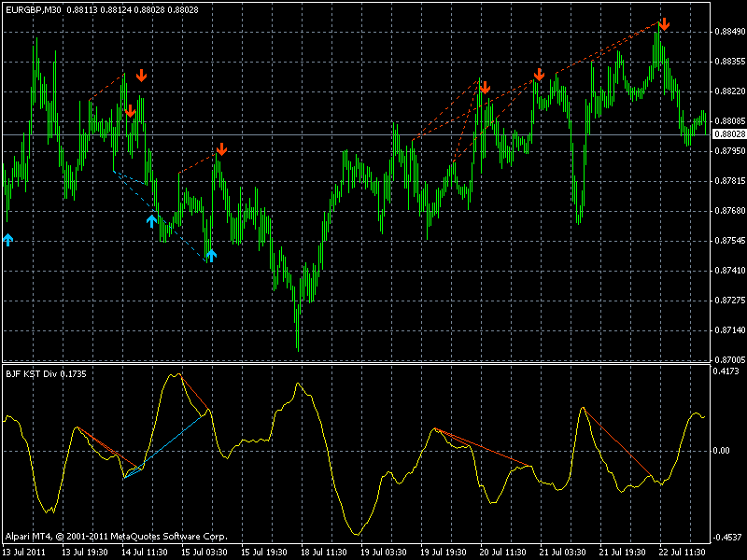Click the 15 Jul 19:30 time label
This screenshot has height=560, width=747.
pos(264,553)
